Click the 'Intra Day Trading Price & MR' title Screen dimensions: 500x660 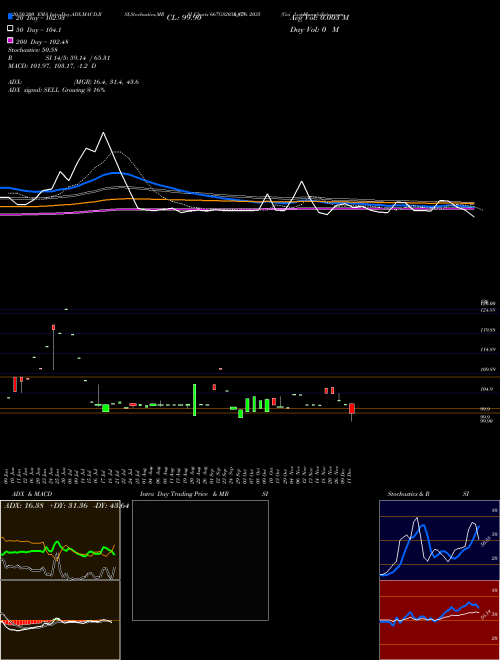[x=184, y=494]
